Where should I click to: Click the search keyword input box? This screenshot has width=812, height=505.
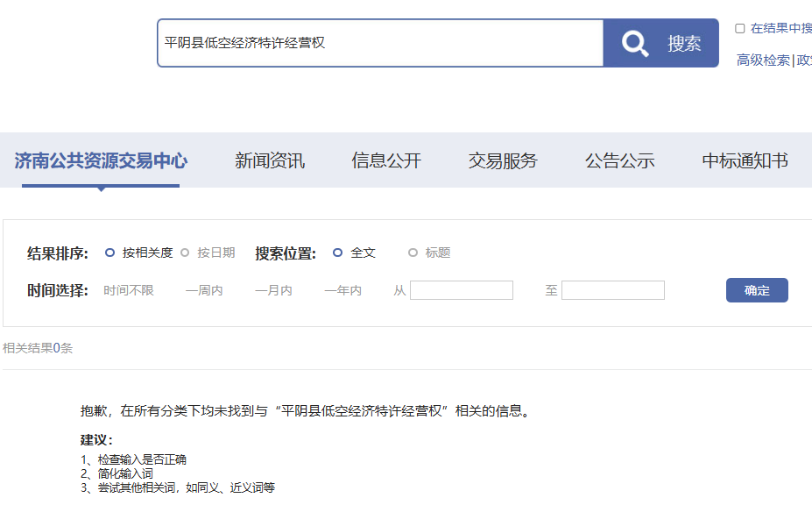click(x=380, y=43)
